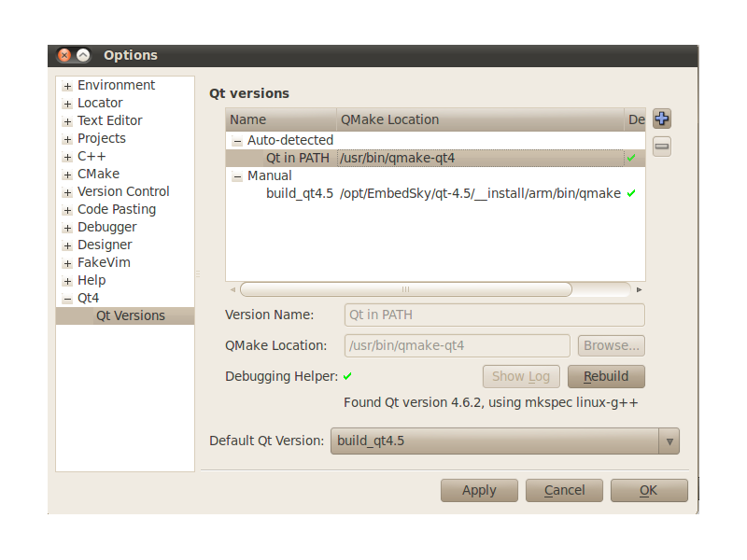Click the Cancel button

pos(564,490)
